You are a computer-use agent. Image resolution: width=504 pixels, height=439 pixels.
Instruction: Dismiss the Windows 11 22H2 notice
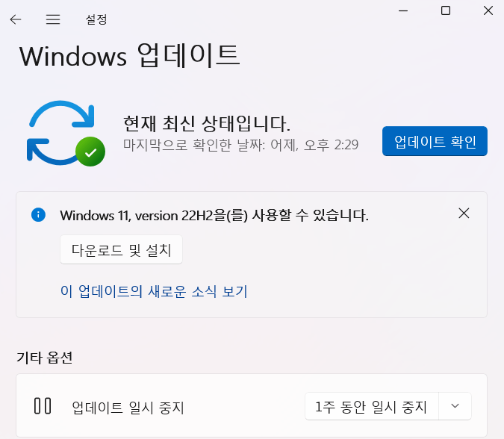(x=464, y=213)
